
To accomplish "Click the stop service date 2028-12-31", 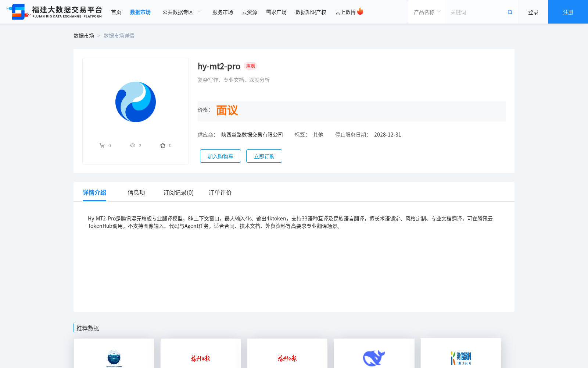I will click(388, 135).
